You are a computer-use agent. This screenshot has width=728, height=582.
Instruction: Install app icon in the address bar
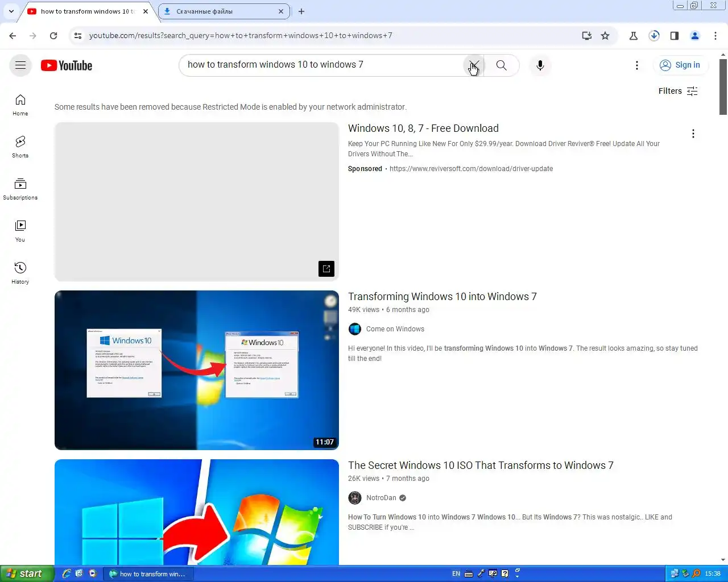pyautogui.click(x=587, y=36)
